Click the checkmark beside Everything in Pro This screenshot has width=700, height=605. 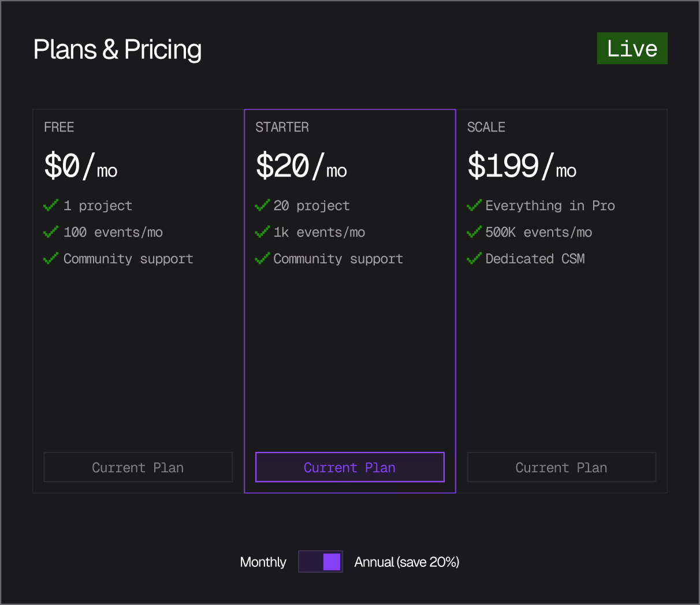click(x=474, y=206)
